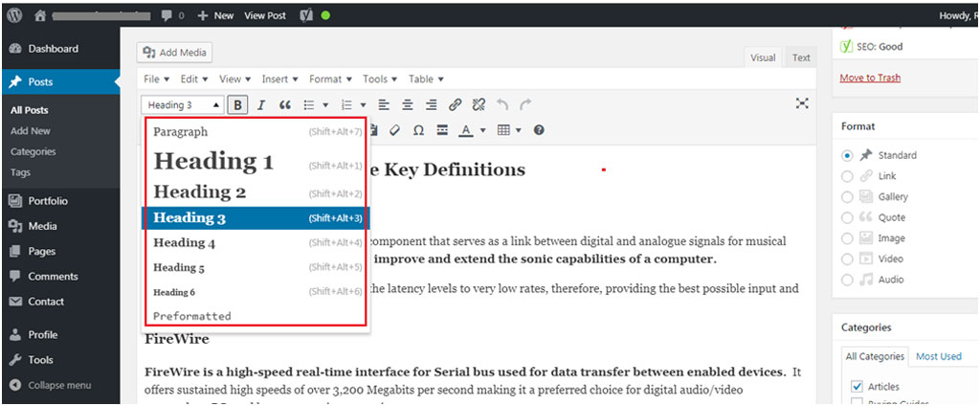Image resolution: width=980 pixels, height=406 pixels.
Task: Open the text color picker arrow
Action: 482,130
